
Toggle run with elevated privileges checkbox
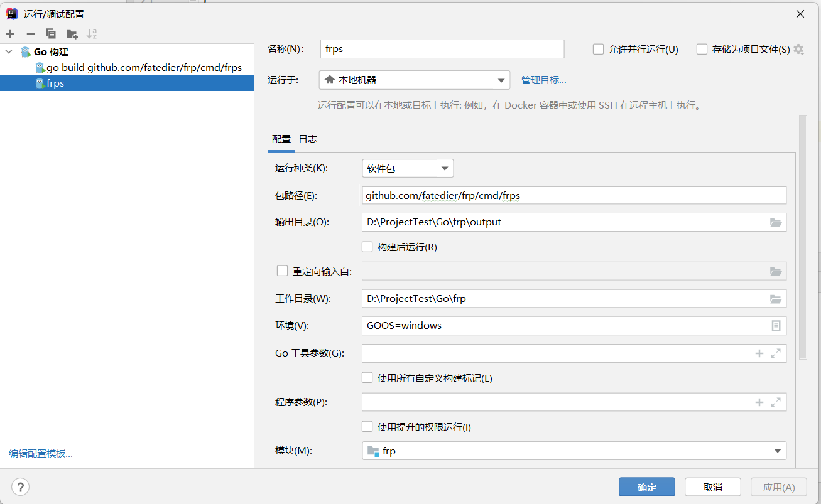click(367, 427)
